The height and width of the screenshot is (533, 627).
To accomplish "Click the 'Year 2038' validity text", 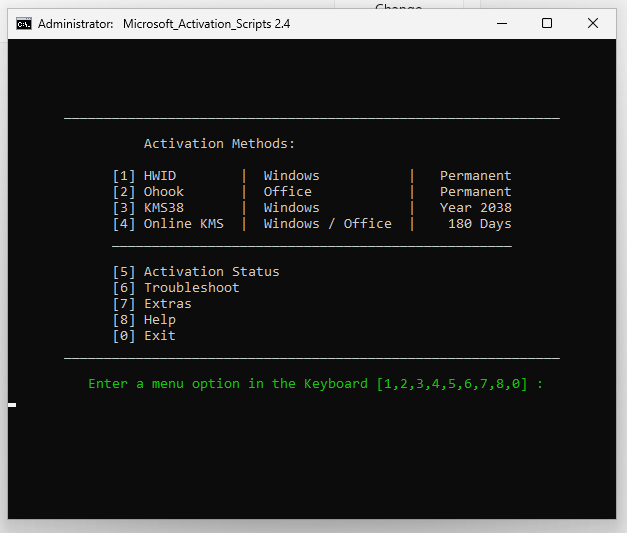I will click(x=475, y=208).
